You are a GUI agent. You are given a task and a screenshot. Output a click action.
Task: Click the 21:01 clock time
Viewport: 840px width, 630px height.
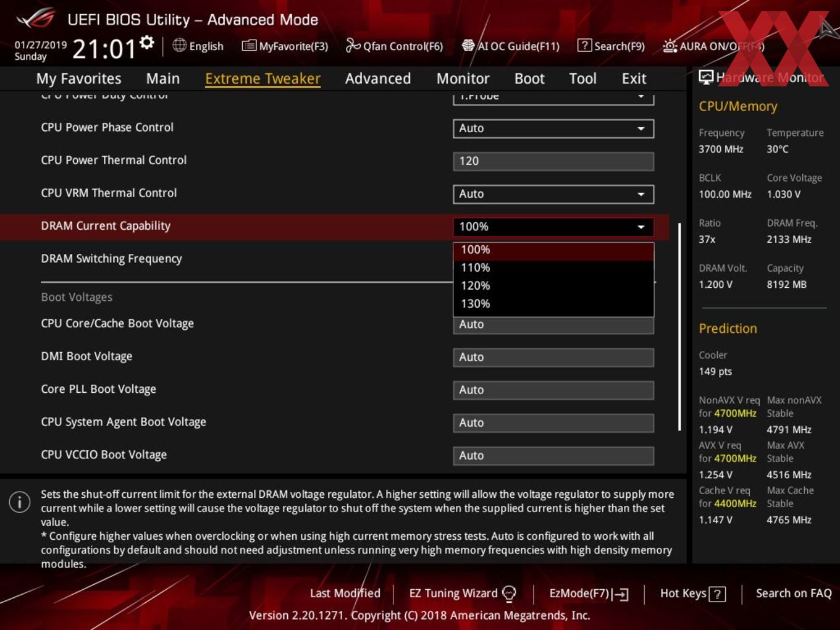point(104,49)
